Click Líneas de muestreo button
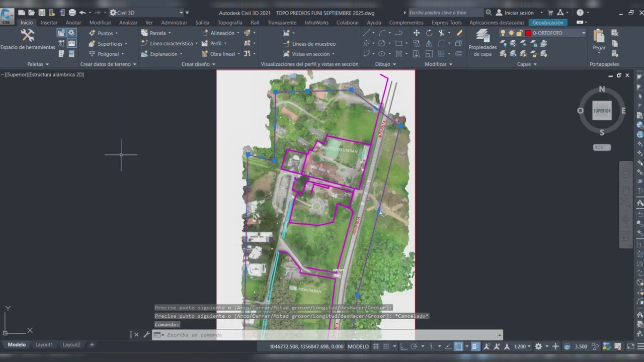644x362 pixels. coord(309,44)
